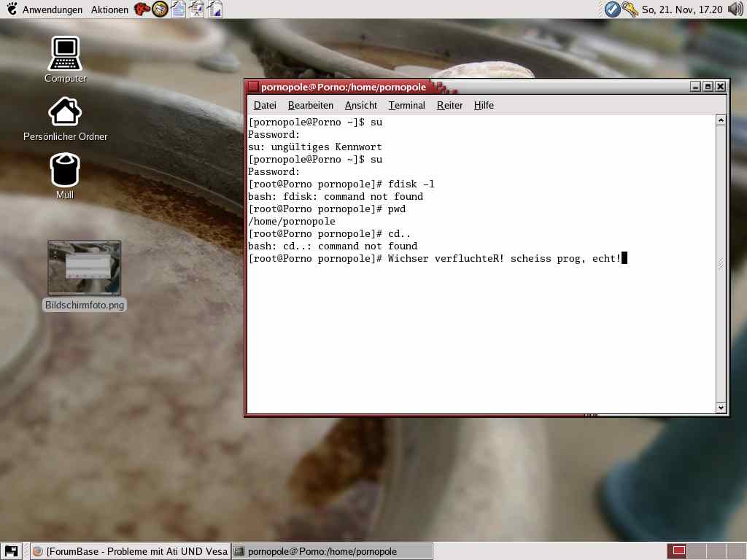Click the terminal cursor at last prompt
This screenshot has height=560, width=747.
point(624,258)
